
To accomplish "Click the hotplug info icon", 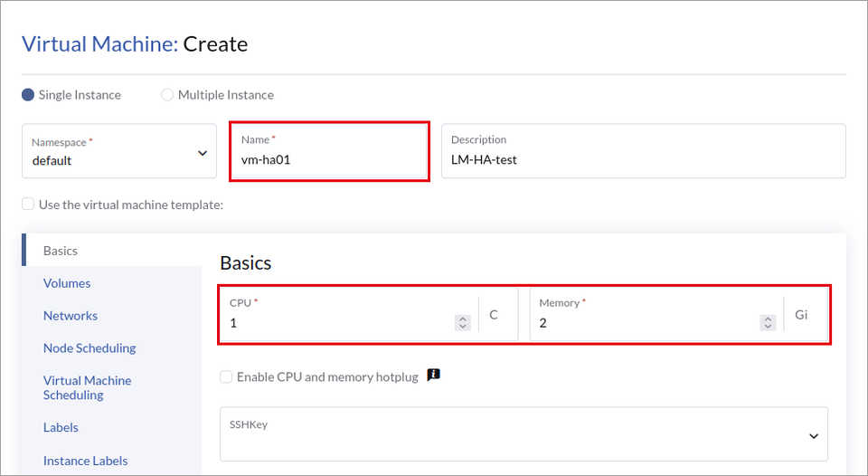I will [433, 376].
